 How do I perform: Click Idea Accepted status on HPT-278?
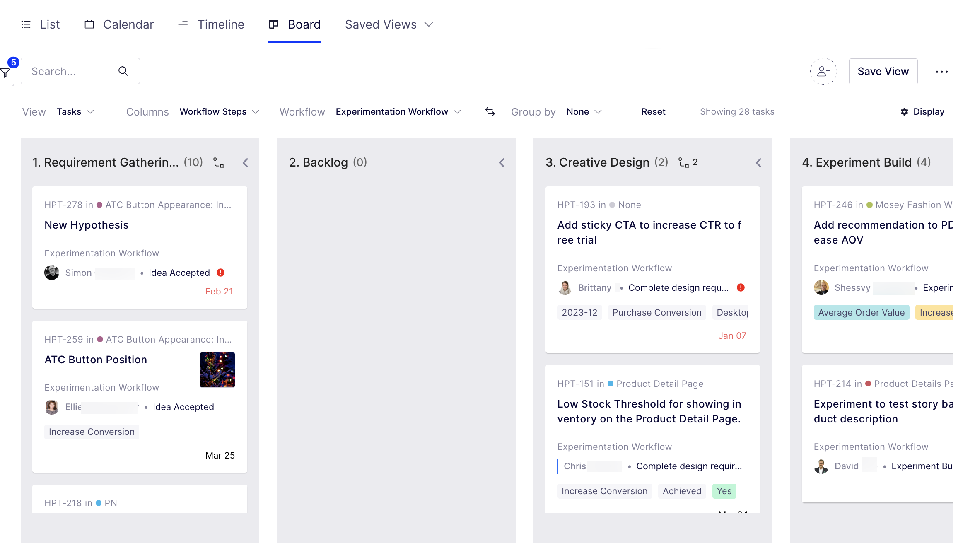point(179,273)
